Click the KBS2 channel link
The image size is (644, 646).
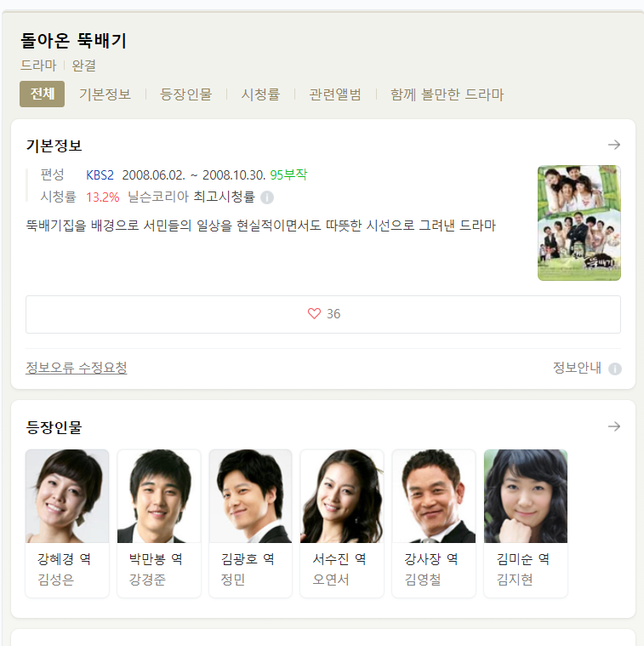coord(100,175)
